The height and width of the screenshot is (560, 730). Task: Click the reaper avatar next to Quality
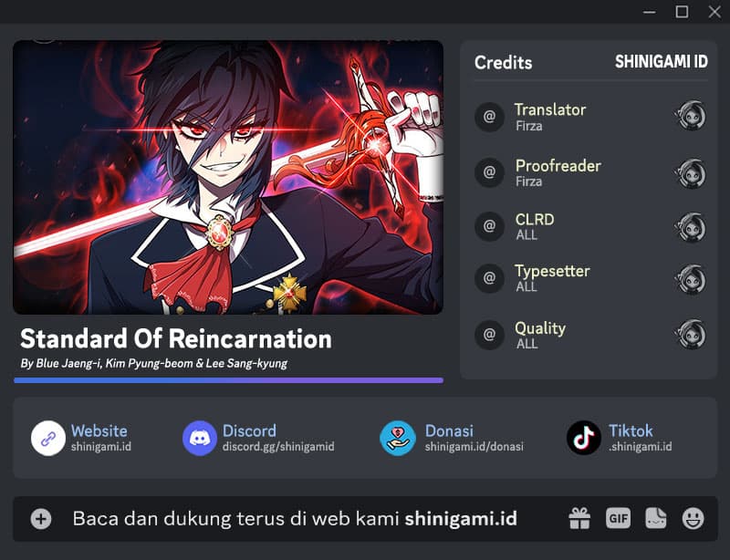pos(691,334)
